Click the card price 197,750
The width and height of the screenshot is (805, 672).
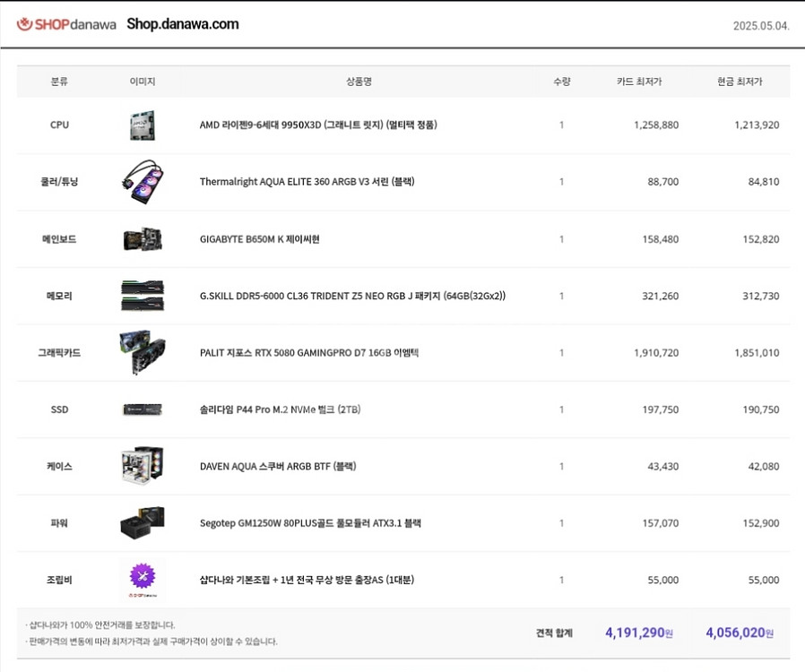(660, 409)
